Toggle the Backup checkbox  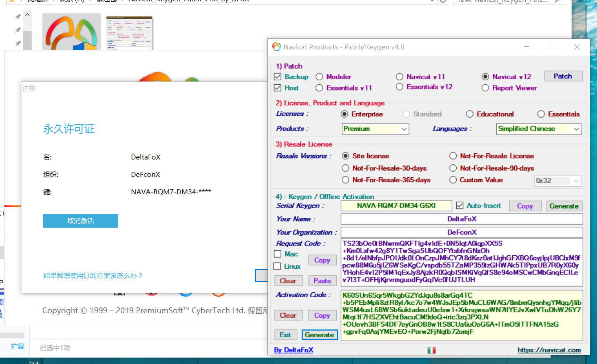click(278, 77)
